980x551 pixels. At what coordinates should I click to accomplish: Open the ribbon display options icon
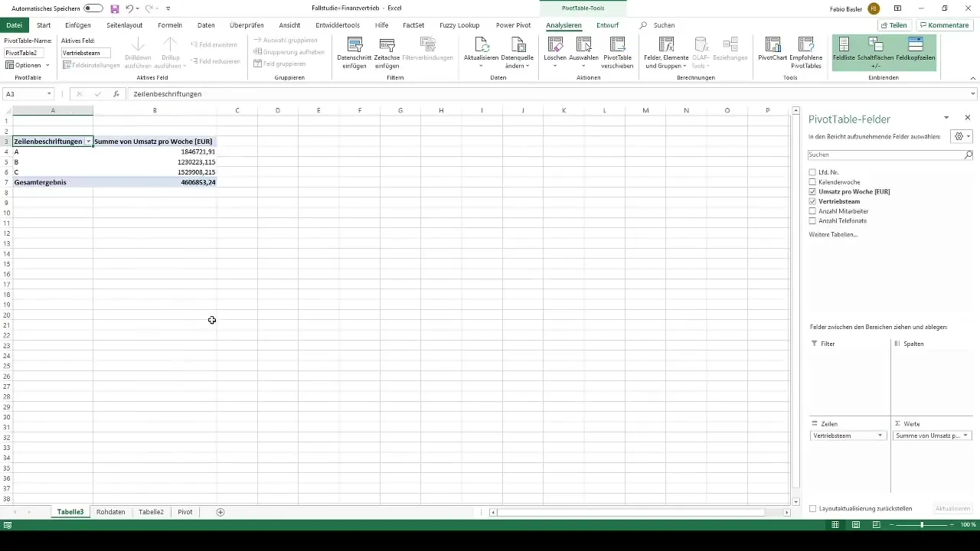coord(897,8)
